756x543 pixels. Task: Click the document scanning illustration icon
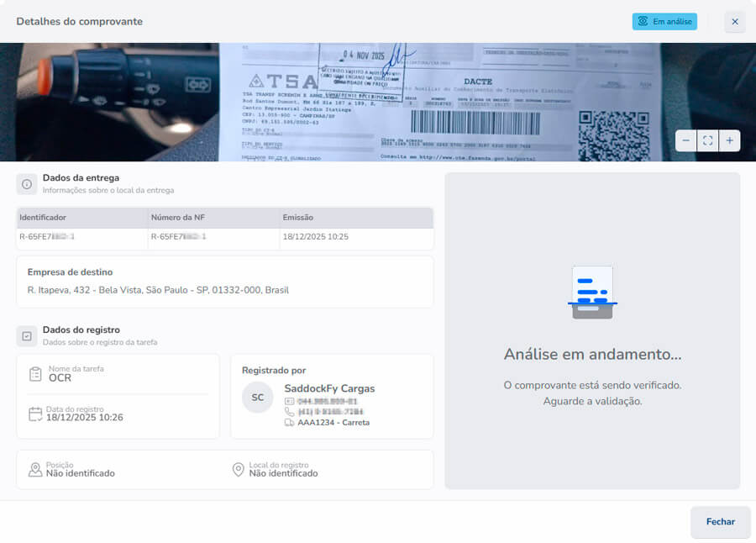click(x=592, y=292)
